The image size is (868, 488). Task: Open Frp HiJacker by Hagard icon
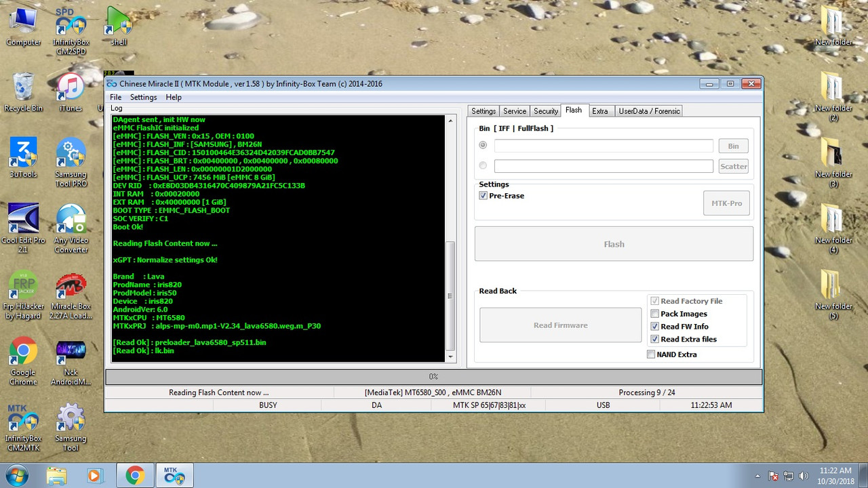tap(23, 295)
